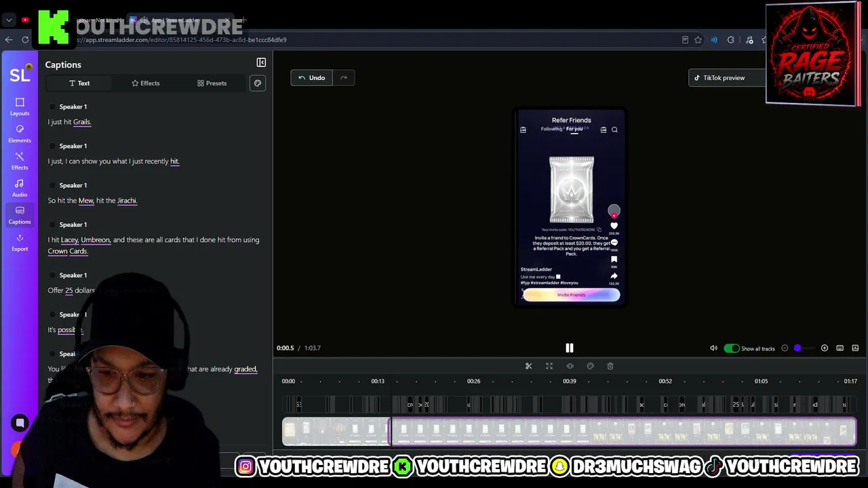Click the highlighted word 'Umbreon,'

pos(96,240)
